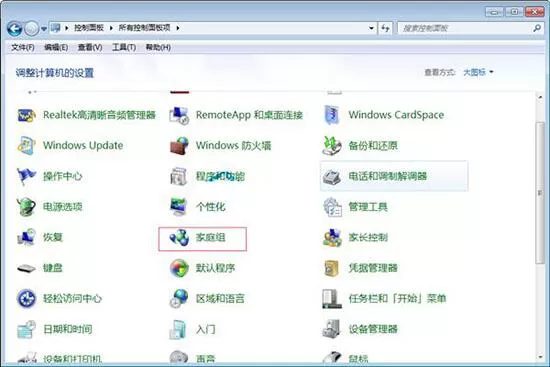Open the 默认程序 icon
The width and height of the screenshot is (550, 367).
tap(179, 268)
